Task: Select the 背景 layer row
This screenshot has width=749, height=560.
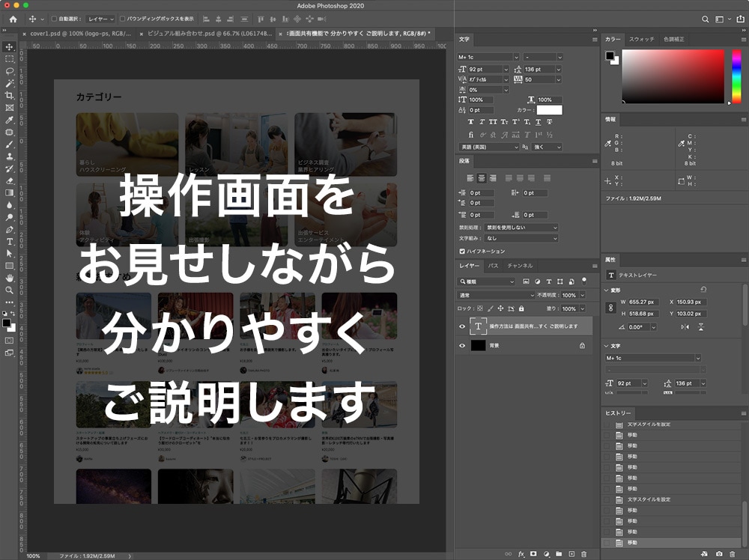Action: (524, 346)
